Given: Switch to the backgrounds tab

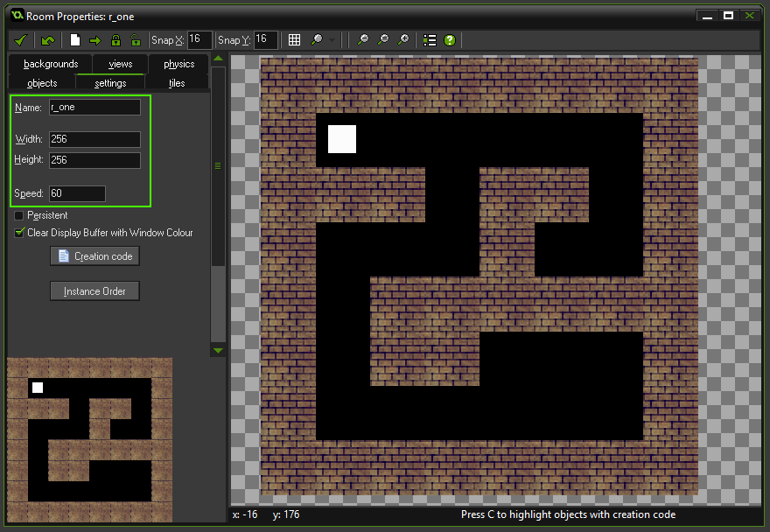Looking at the screenshot, I should (51, 64).
